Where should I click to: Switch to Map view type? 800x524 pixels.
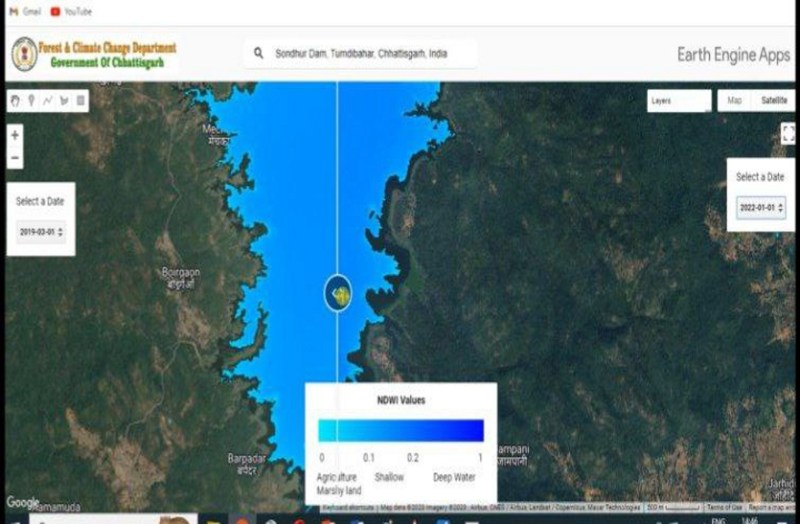[735, 101]
